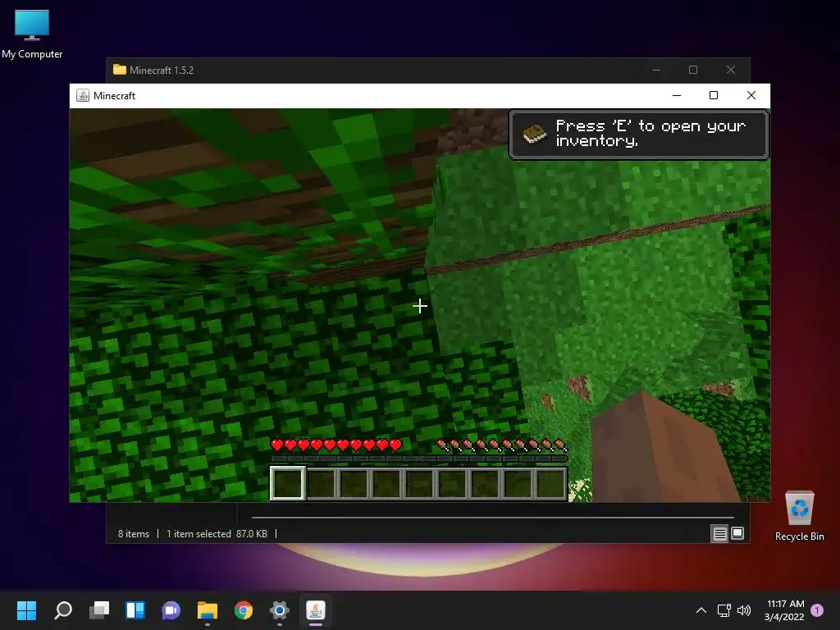Open File Explorer from the taskbar
The height and width of the screenshot is (630, 840).
tap(208, 610)
